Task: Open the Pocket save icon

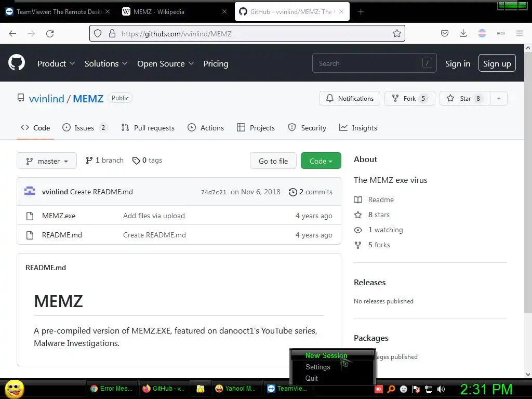Action: click(445, 33)
